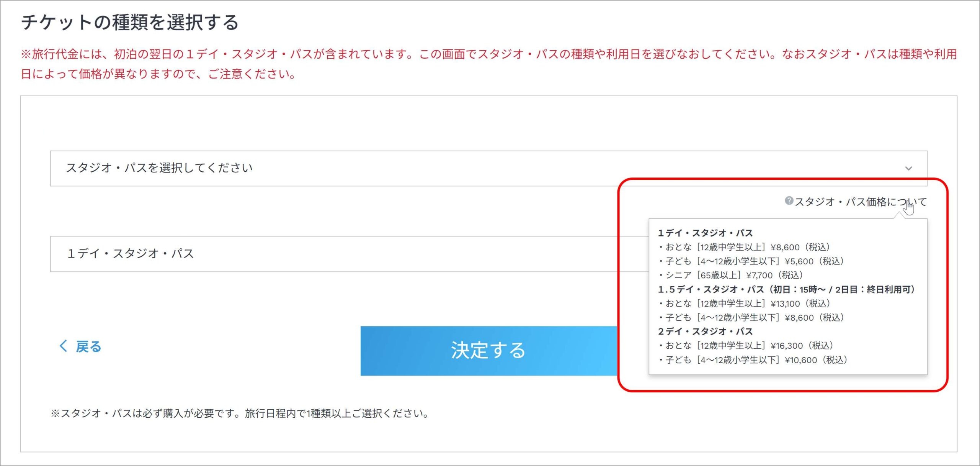The width and height of the screenshot is (980, 466).
Task: Click the 1.5デイ・スタジオ・パス tooltip heading
Action: 786,289
